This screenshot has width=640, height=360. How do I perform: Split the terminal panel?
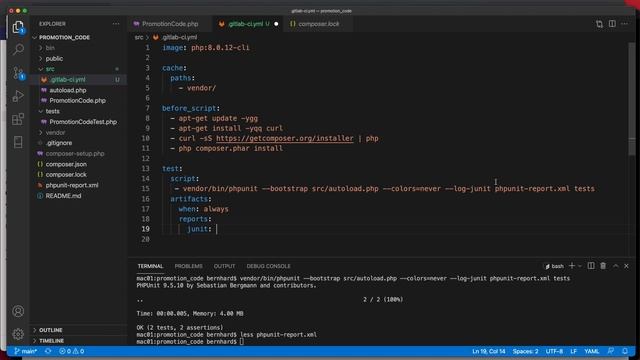coord(591,266)
